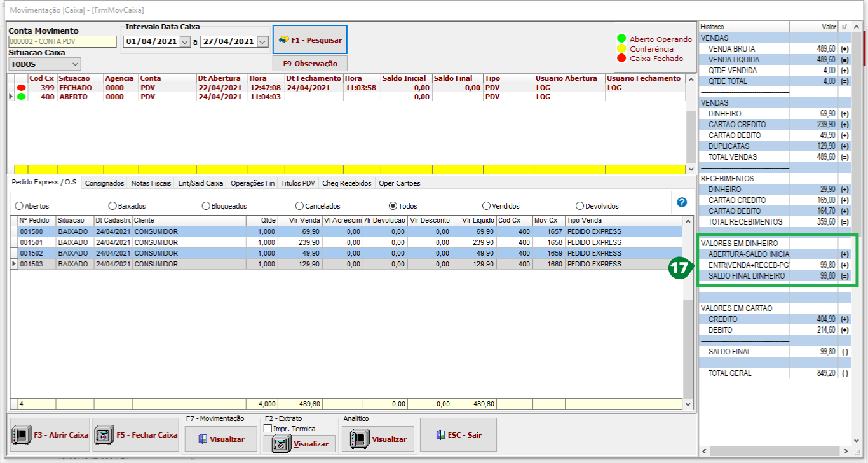
Task: Switch to the Cheq Recebidos tab
Action: pyautogui.click(x=347, y=183)
